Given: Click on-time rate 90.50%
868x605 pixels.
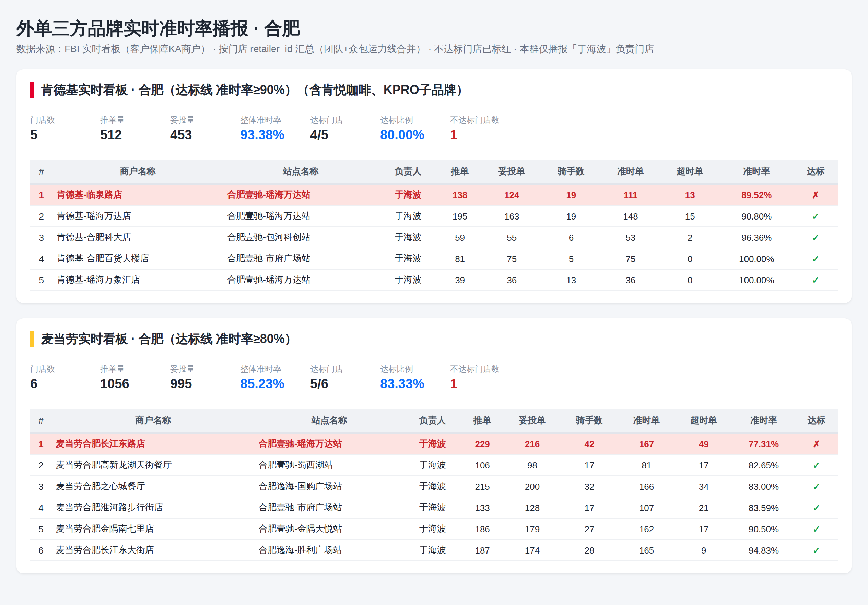Looking at the screenshot, I should click(x=763, y=530).
